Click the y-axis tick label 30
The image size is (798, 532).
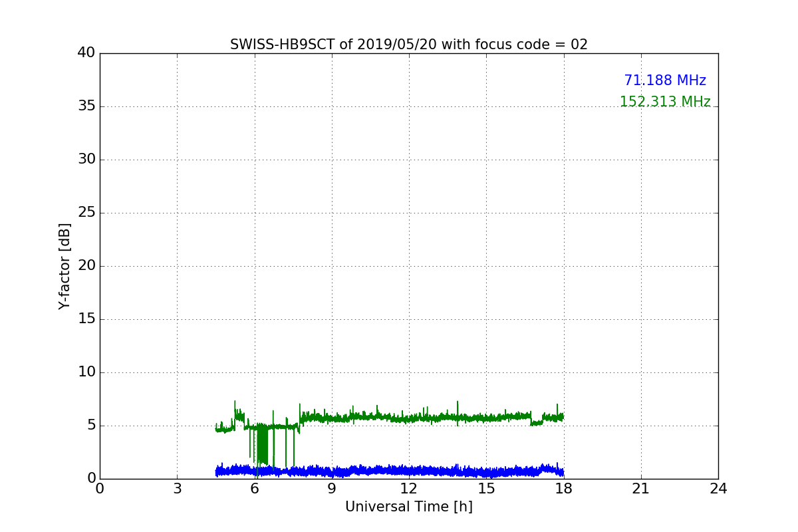click(86, 159)
